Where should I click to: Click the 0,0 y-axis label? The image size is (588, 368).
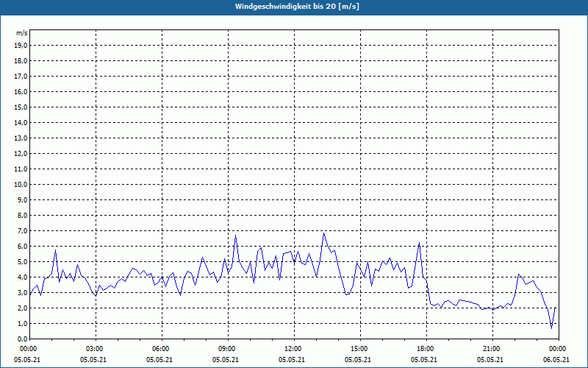point(22,339)
